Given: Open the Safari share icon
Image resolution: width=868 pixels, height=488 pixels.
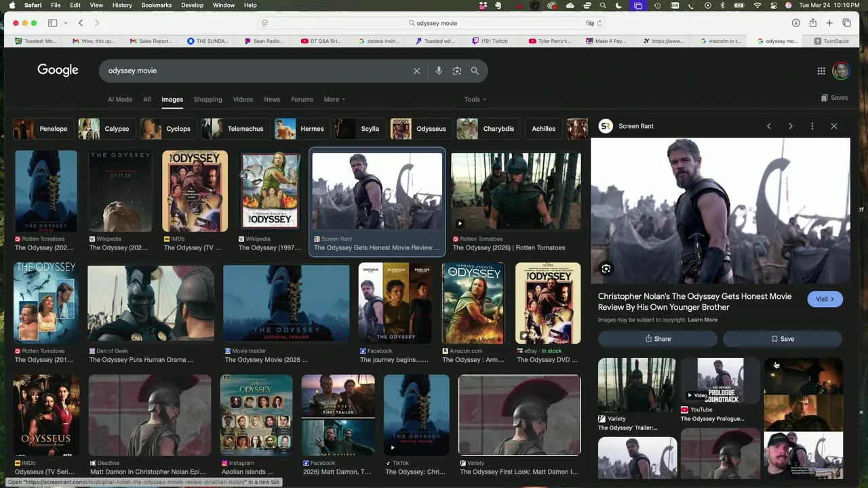Looking at the screenshot, I should 812,23.
